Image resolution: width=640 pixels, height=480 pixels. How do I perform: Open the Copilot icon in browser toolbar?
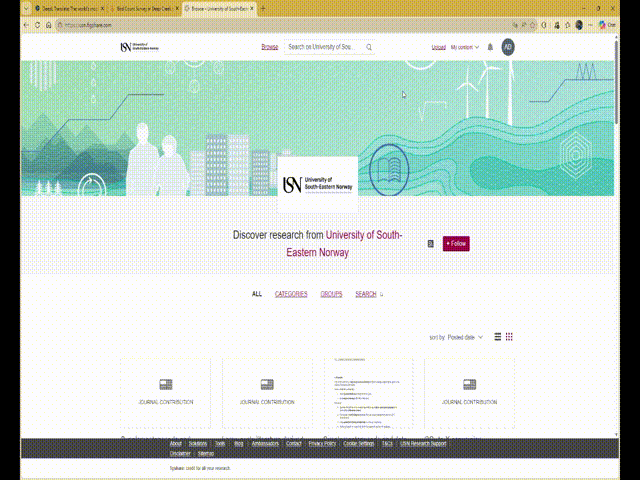tap(602, 25)
